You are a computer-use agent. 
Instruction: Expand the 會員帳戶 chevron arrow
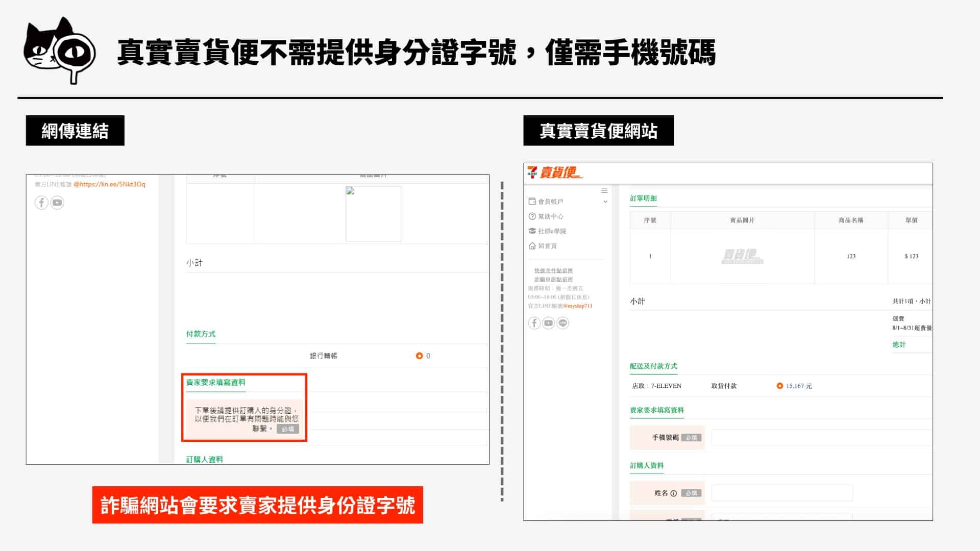pyautogui.click(x=605, y=202)
